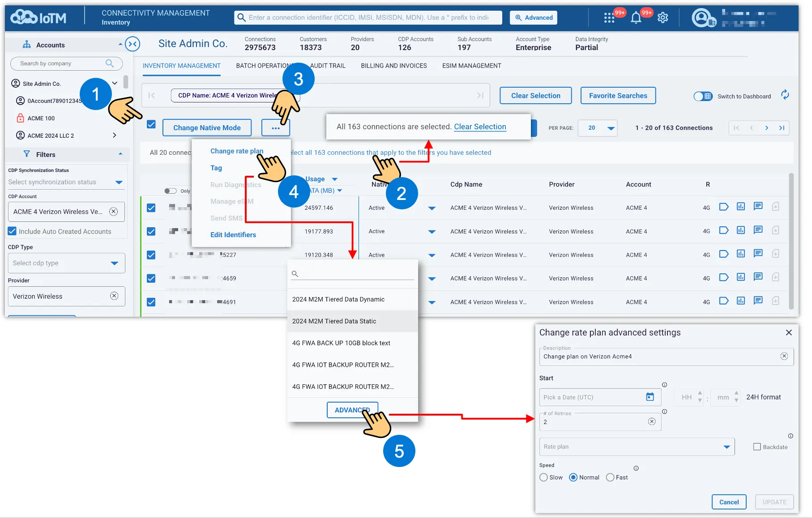Viewport: 812px width, 518px height.
Task: Select the Fast speed option
Action: point(610,477)
